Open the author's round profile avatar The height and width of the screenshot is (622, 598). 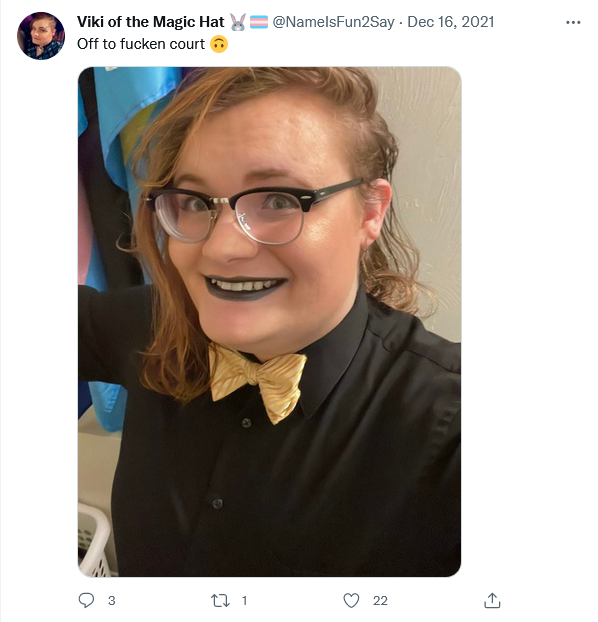(x=41, y=36)
